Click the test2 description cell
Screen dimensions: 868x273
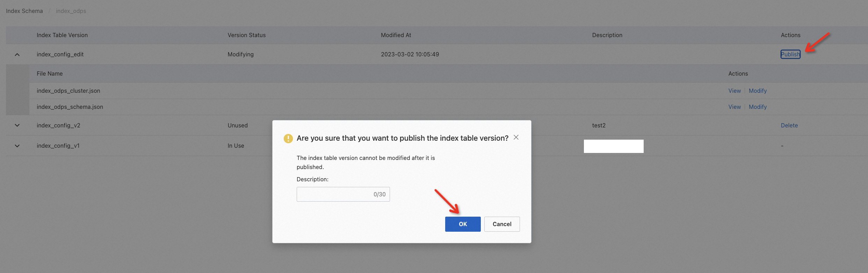599,125
